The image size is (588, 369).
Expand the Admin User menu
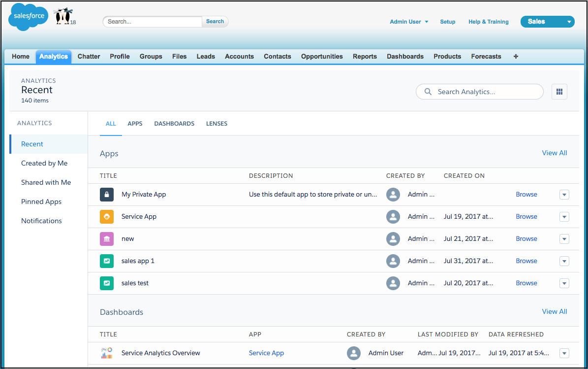(409, 22)
